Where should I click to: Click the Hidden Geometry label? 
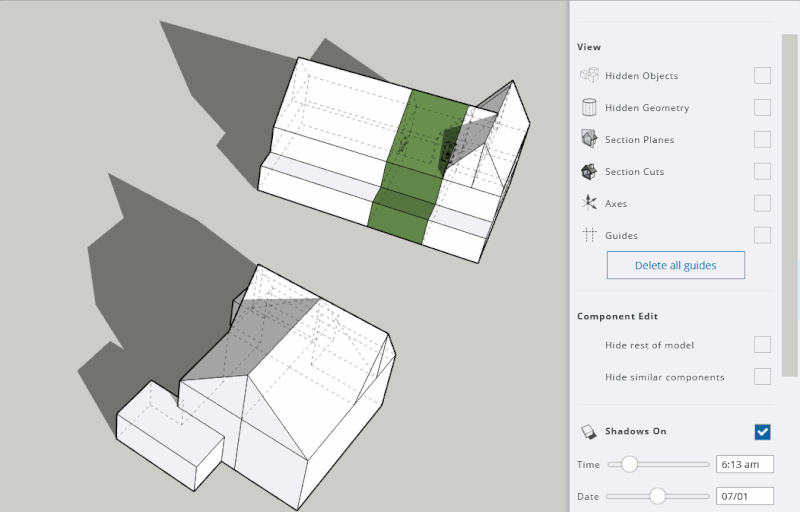647,108
